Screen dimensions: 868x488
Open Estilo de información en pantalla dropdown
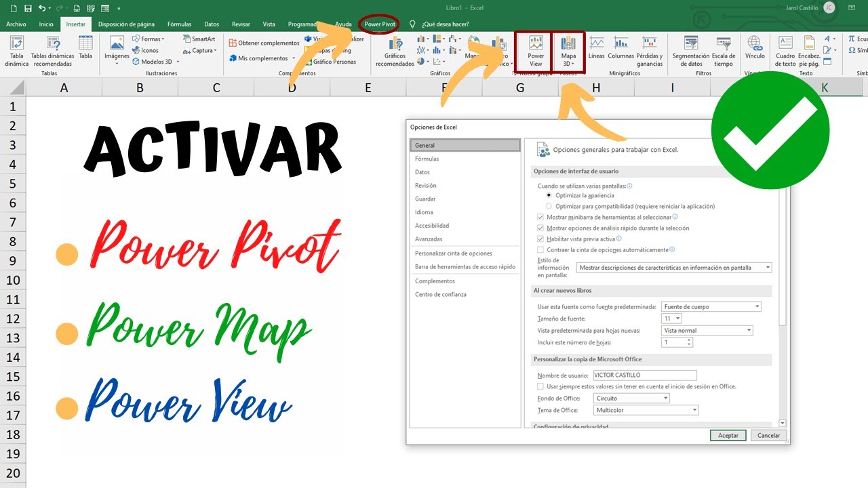[674, 268]
